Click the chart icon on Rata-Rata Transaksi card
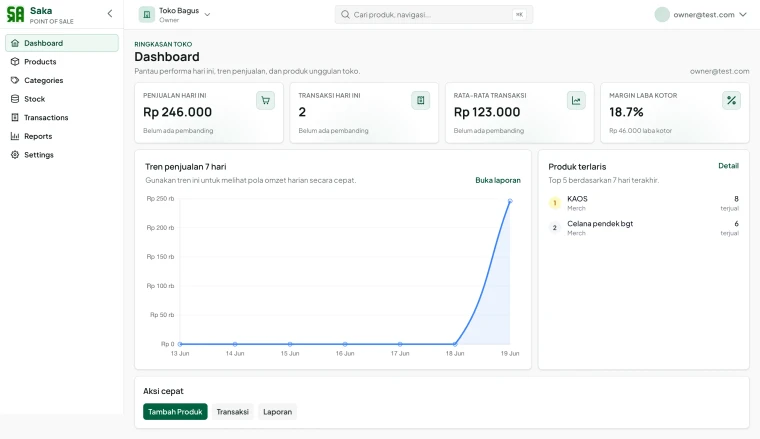Image resolution: width=760 pixels, height=439 pixels. click(576, 100)
